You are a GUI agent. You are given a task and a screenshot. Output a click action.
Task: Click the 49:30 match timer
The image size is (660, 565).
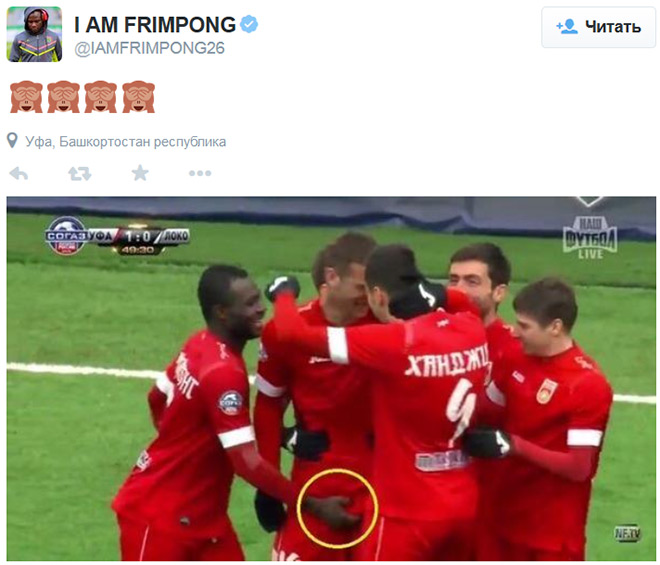[x=137, y=250]
